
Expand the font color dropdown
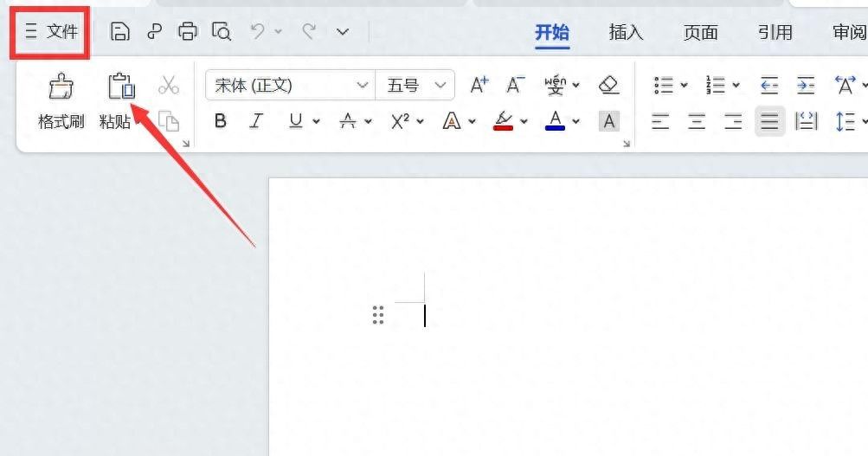[575, 121]
